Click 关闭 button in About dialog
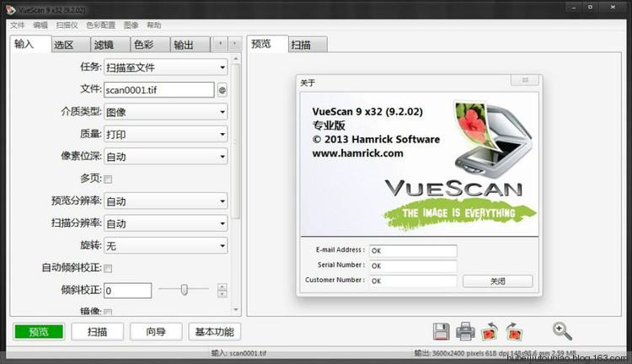This screenshot has height=364, width=632. [498, 281]
